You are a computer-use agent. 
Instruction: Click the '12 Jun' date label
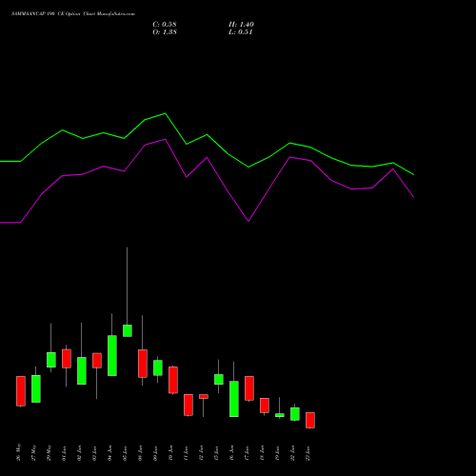(201, 453)
